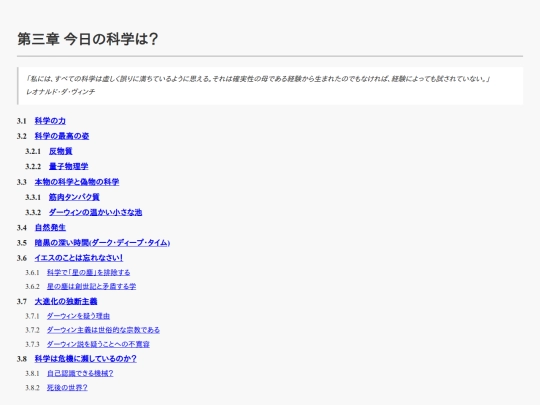The height and width of the screenshot is (405, 540).
Task: Open the 大進化の独断主義 link
Action: (x=66, y=302)
